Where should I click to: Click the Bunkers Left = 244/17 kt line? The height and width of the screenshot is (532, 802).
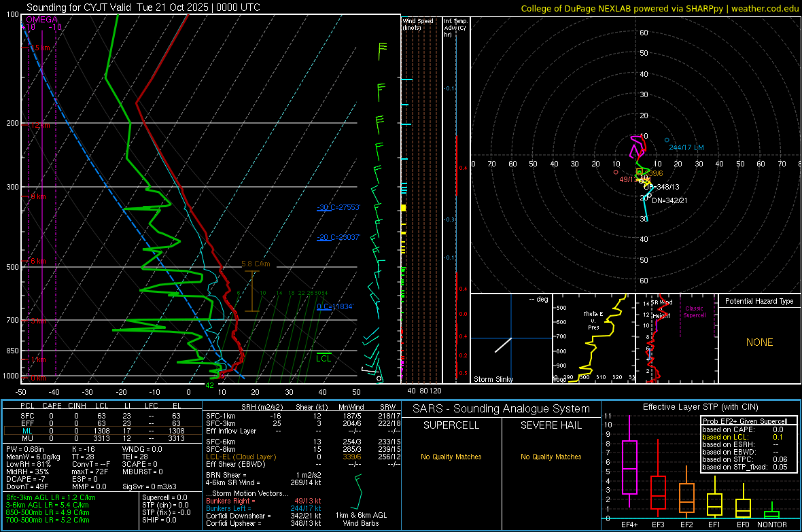point(264,508)
